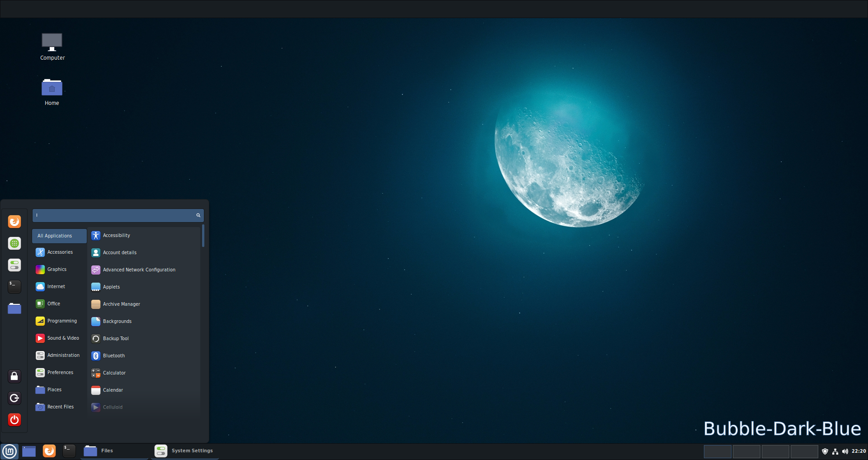Open Archive Manager application

[145, 304]
